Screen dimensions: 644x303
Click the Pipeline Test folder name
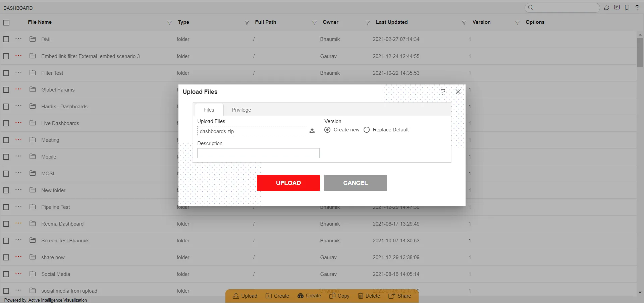56,207
